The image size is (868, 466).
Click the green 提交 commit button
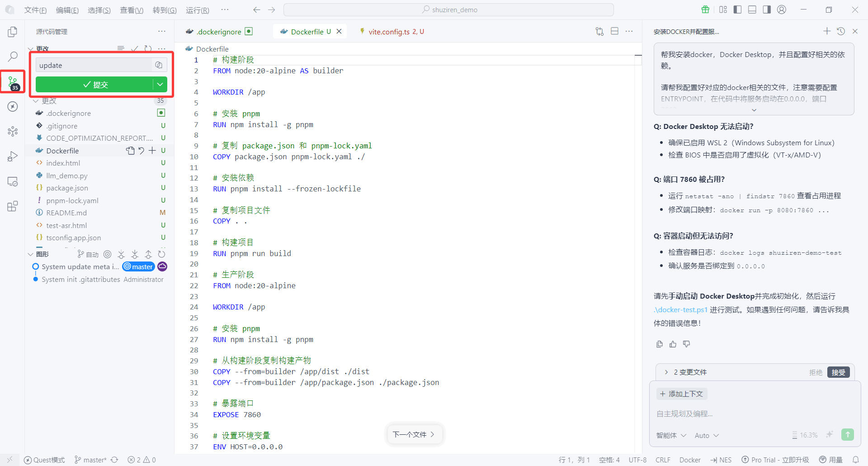coord(95,85)
